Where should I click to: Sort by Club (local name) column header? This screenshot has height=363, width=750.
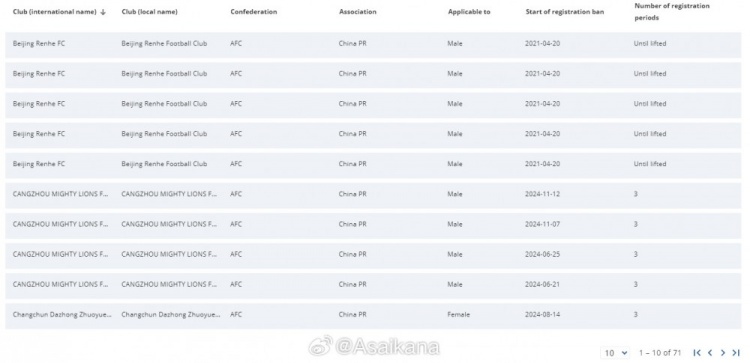pyautogui.click(x=149, y=12)
